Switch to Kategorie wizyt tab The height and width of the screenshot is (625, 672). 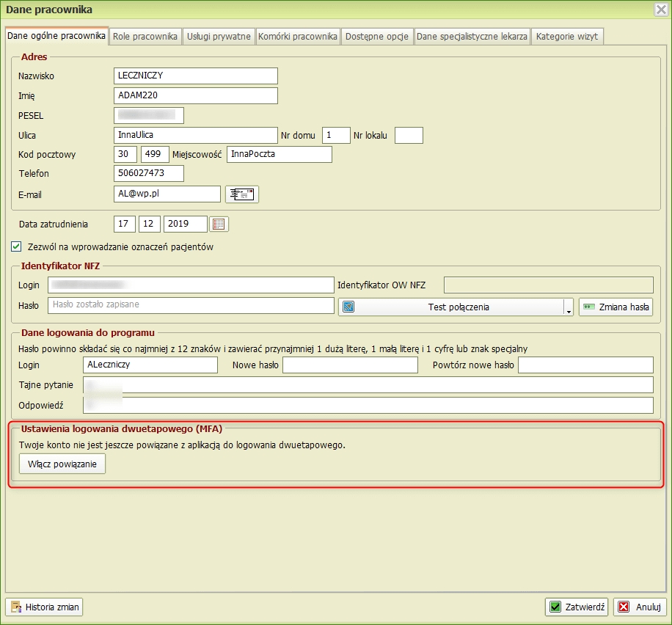pos(567,37)
